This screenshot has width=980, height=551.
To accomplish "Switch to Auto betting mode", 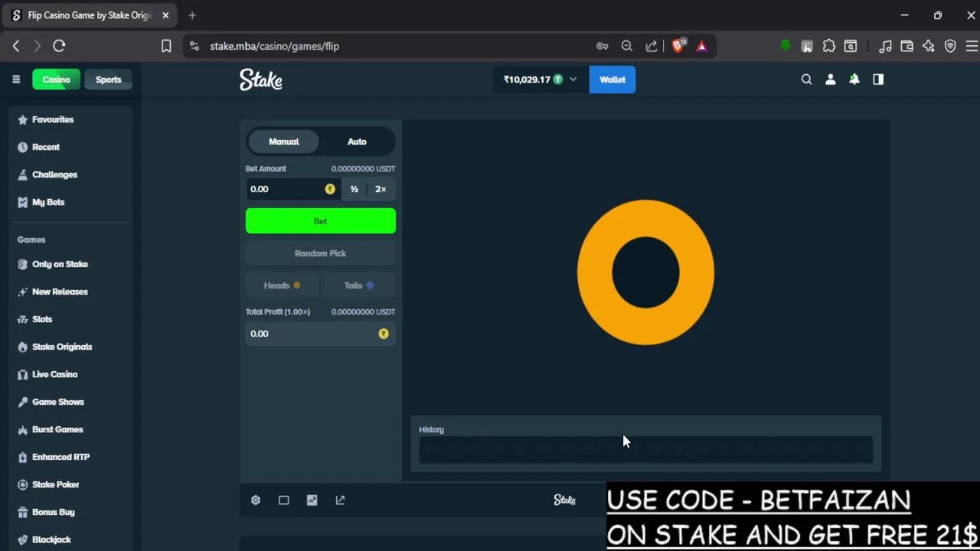I will point(357,142).
